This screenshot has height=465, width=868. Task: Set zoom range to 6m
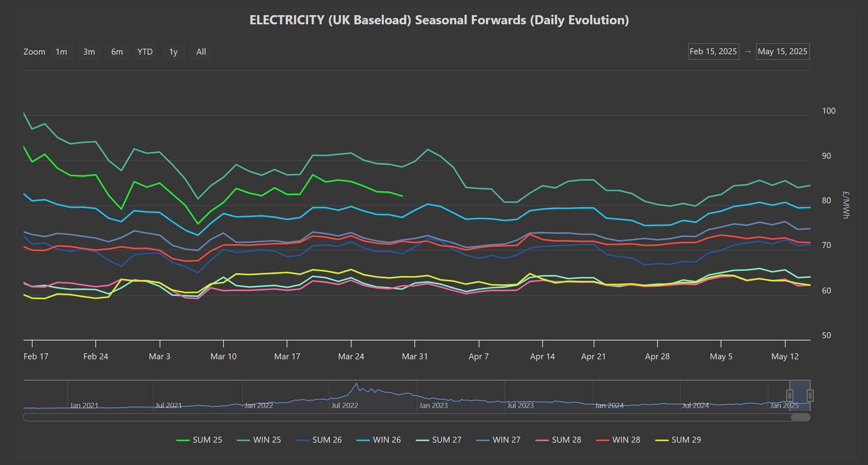click(x=117, y=52)
